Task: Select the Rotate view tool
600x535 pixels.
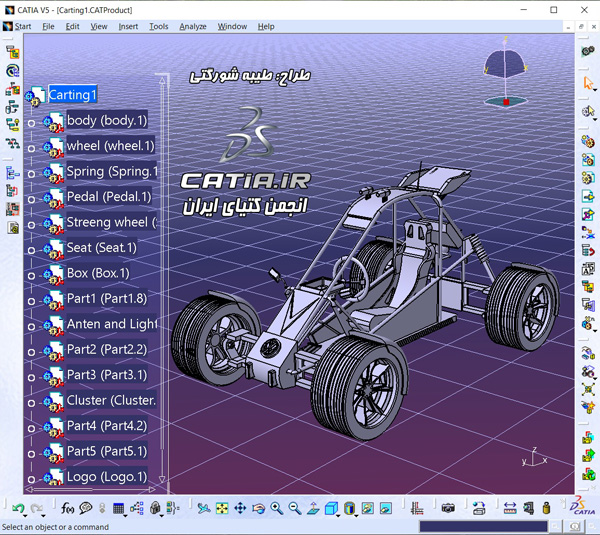Action: tap(259, 509)
